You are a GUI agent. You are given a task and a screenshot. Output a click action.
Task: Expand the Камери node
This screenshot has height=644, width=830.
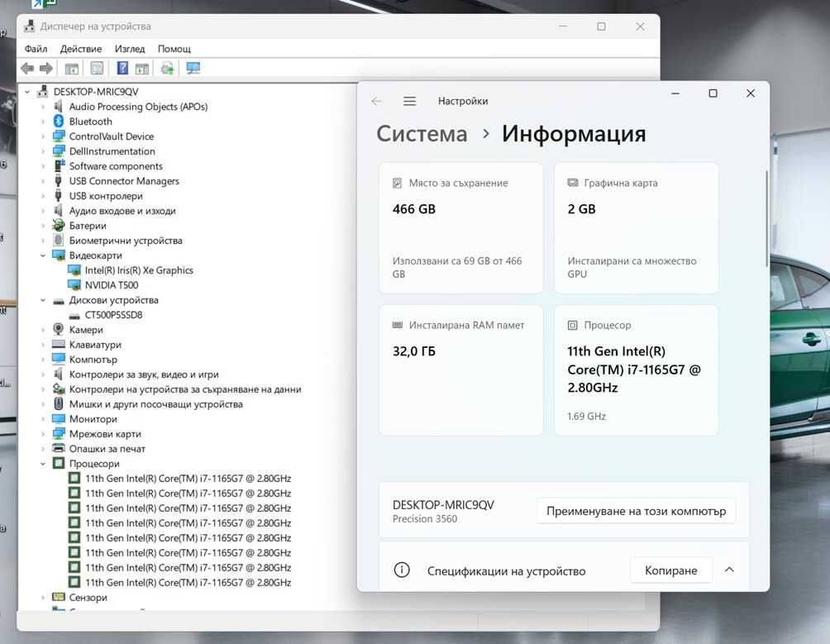[x=43, y=330]
